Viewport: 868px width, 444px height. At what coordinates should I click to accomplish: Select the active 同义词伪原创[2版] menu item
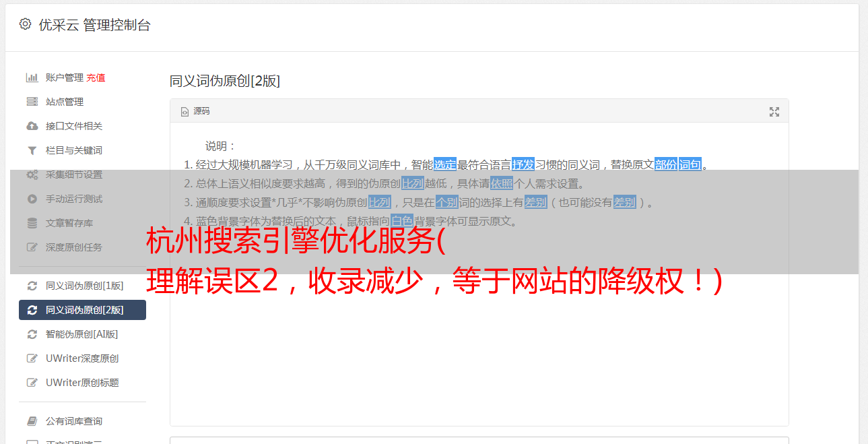(x=82, y=310)
